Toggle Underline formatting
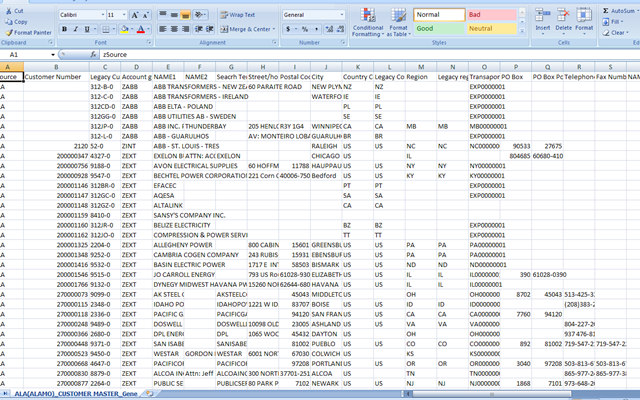The image size is (640, 400). point(87,29)
